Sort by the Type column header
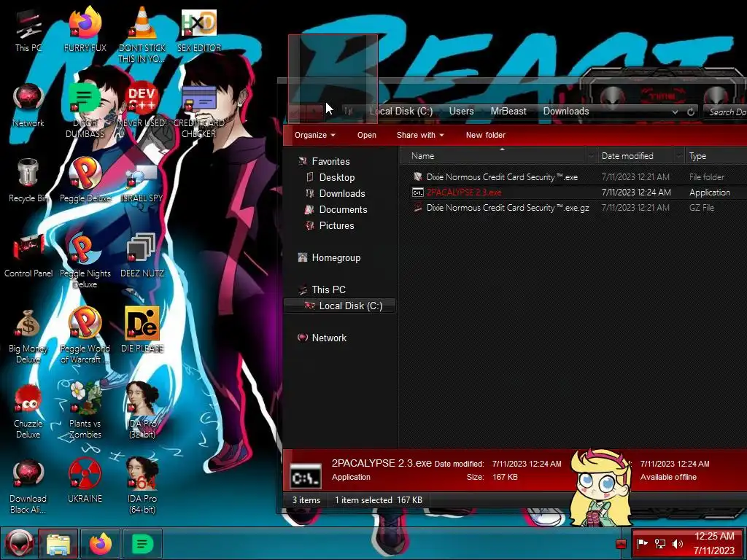This screenshot has height=560, width=747. pyautogui.click(x=715, y=156)
